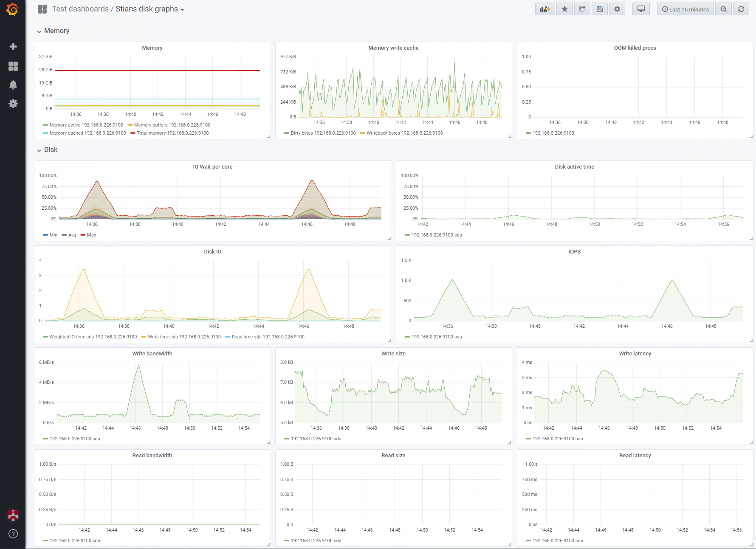This screenshot has height=549, width=756.
Task: Click Total memory red legend color swatch
Action: coord(133,133)
